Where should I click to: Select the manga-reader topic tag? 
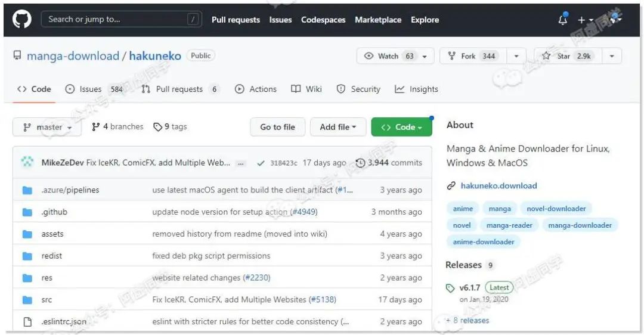[x=509, y=225]
